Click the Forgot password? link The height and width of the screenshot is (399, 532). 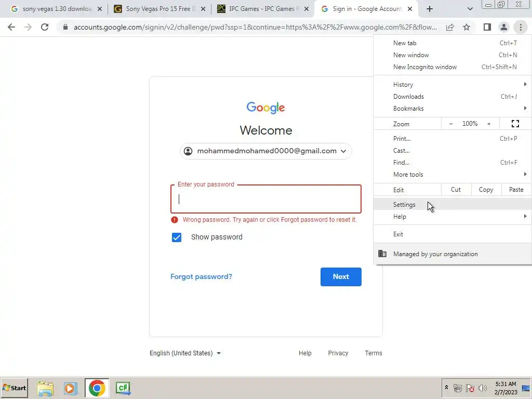[201, 276]
